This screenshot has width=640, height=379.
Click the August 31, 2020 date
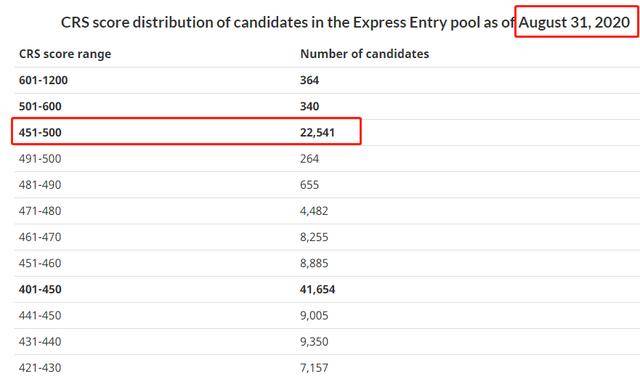574,22
